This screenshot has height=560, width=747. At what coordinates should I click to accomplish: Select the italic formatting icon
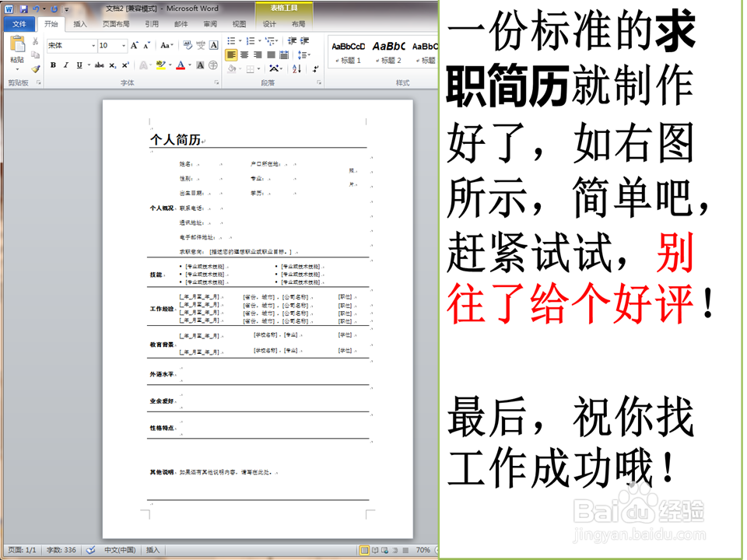[x=65, y=65]
